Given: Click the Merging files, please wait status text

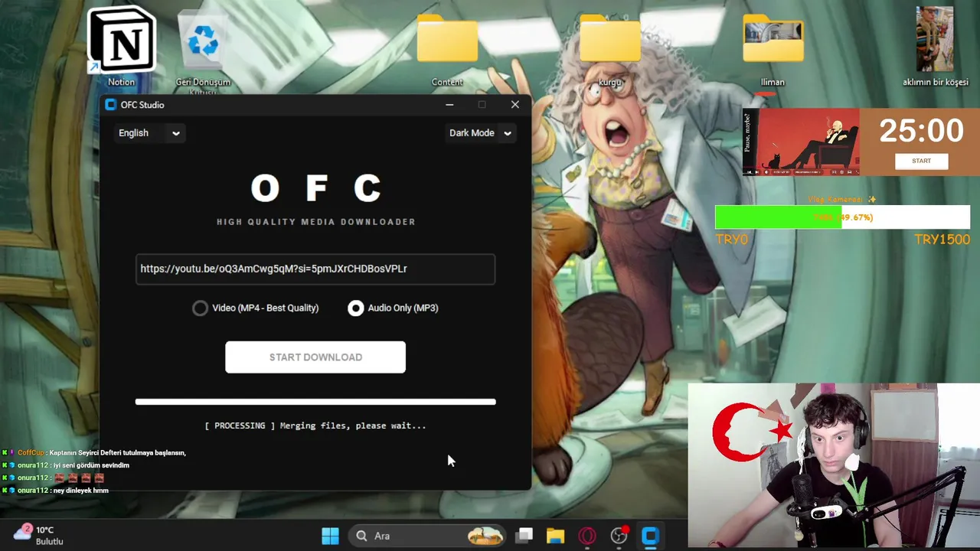Looking at the screenshot, I should click(315, 425).
